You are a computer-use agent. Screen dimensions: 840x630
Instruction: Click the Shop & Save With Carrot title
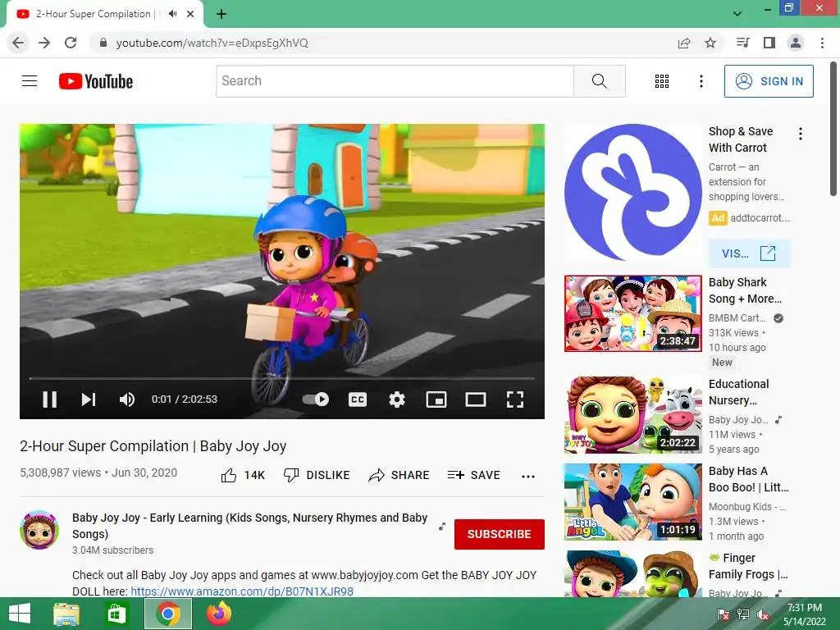[x=741, y=139]
